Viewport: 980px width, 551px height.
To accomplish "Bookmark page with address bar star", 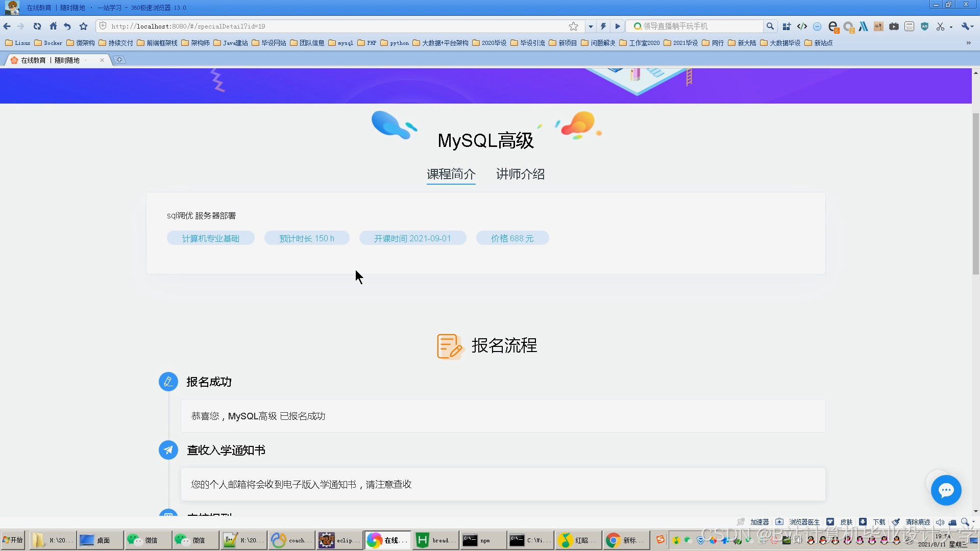I will tap(574, 26).
